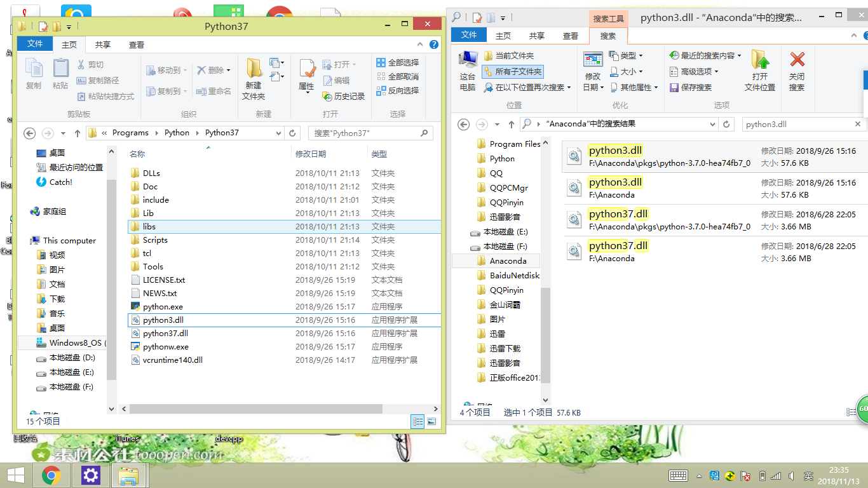Screen dimensions: 868x488
Task: Open Chrome from the taskbar
Action: tap(51, 475)
